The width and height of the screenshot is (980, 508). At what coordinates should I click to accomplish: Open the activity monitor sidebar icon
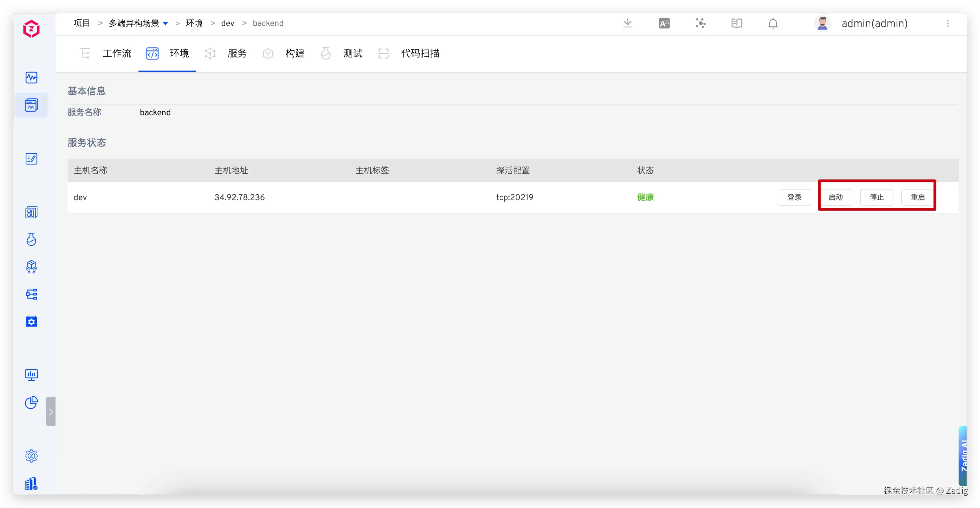click(x=31, y=78)
